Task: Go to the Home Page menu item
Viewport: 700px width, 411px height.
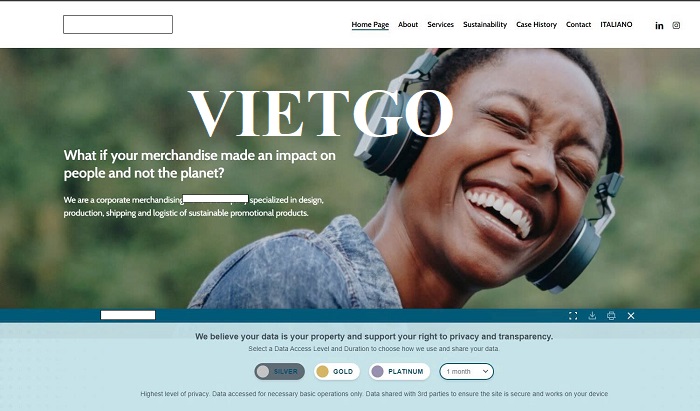Action: (370, 25)
